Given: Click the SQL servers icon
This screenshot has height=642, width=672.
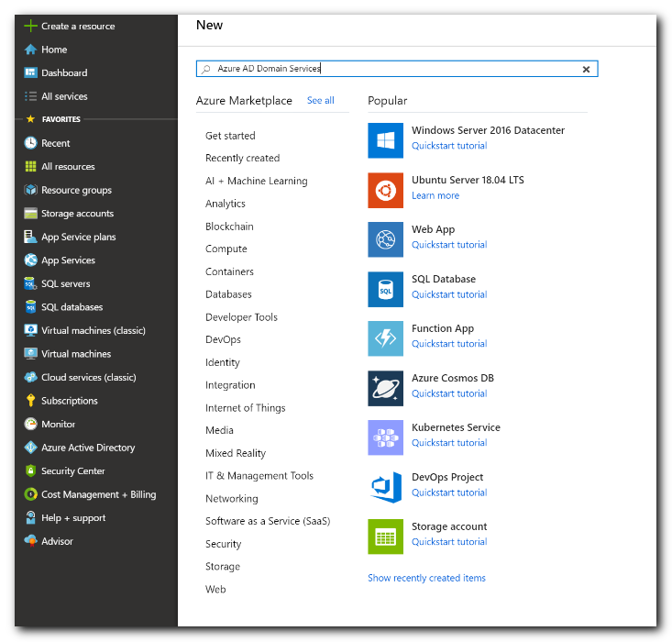Looking at the screenshot, I should pos(30,283).
